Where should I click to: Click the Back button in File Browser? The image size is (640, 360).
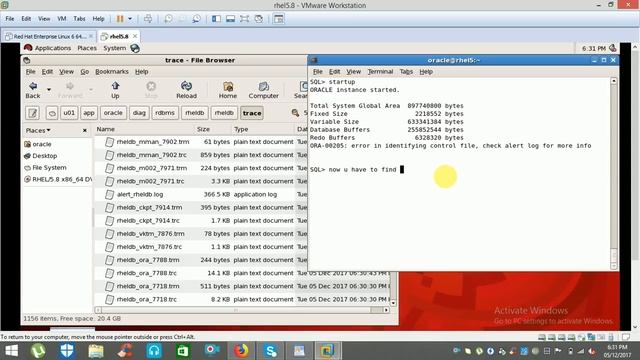coord(33,90)
